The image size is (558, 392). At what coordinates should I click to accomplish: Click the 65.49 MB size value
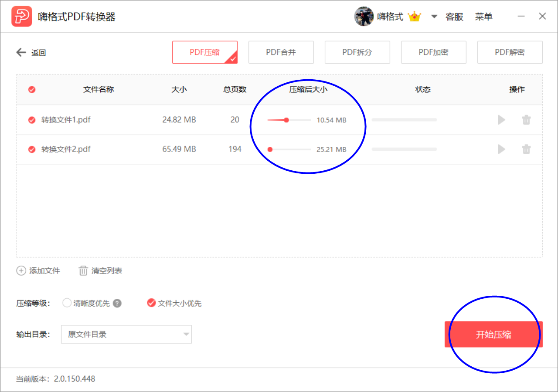(179, 149)
